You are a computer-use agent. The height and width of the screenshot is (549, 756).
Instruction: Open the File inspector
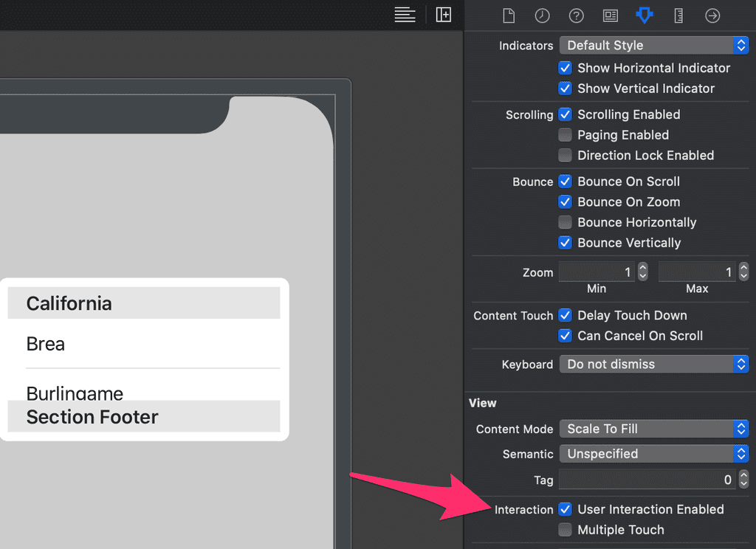click(509, 15)
